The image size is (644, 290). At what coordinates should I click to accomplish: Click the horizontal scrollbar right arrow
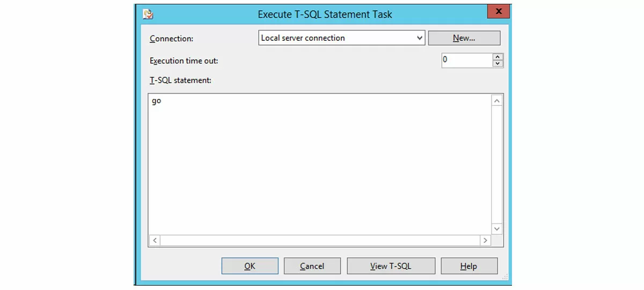[485, 241]
